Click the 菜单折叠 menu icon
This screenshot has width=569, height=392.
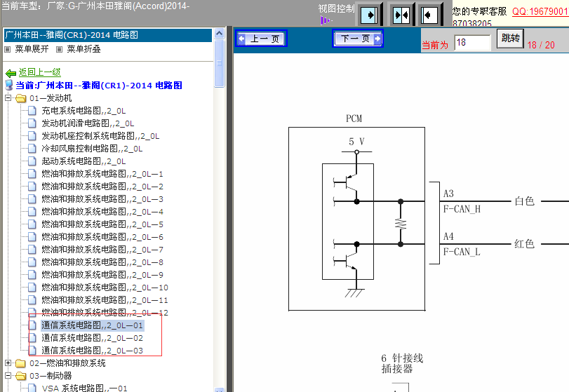click(59, 49)
